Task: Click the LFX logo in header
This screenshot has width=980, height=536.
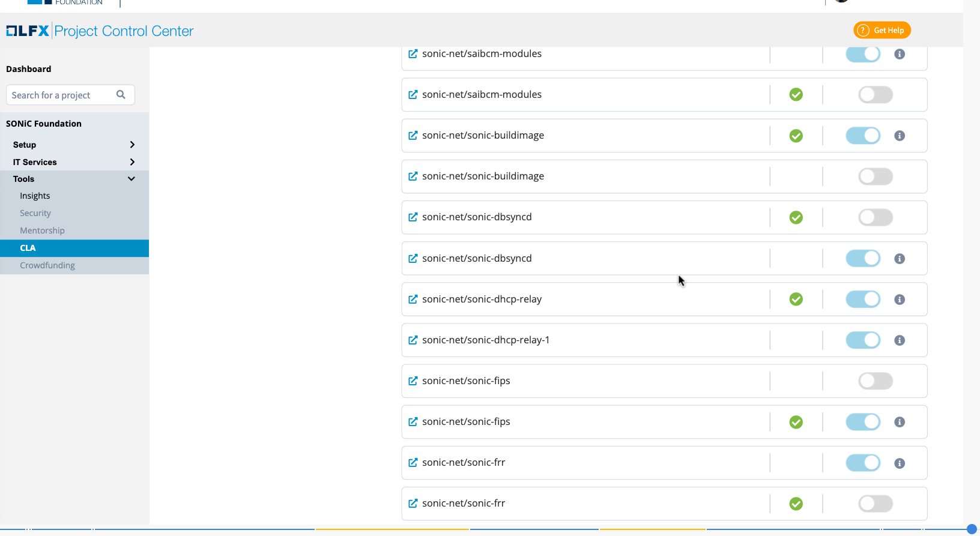Action: coord(28,31)
